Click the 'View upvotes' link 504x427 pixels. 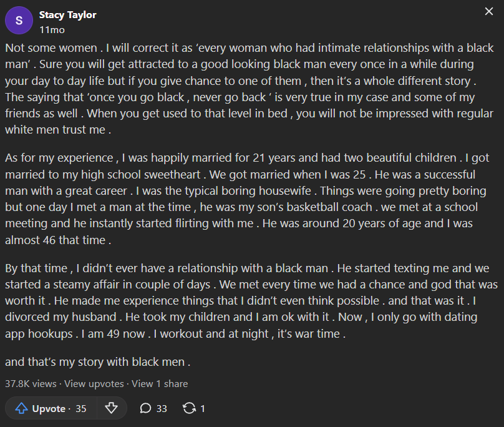click(x=94, y=383)
